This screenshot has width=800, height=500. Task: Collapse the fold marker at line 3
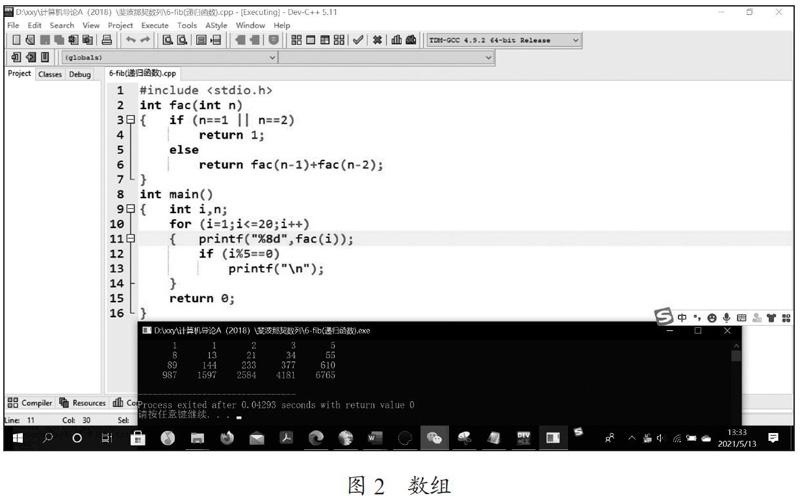[131, 120]
